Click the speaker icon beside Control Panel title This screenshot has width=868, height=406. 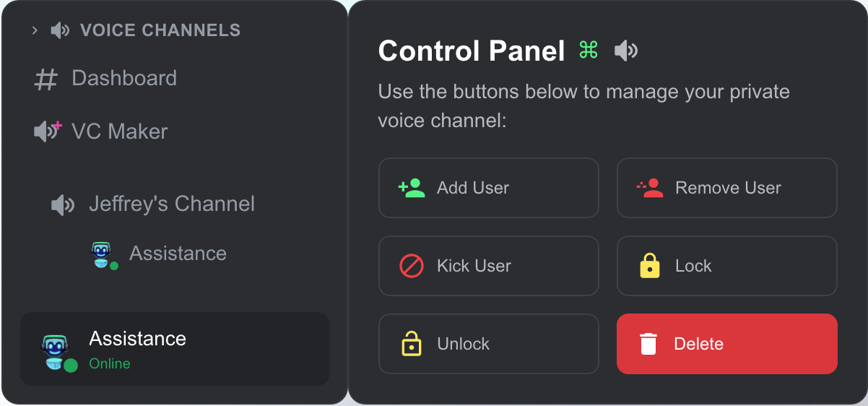coord(626,51)
